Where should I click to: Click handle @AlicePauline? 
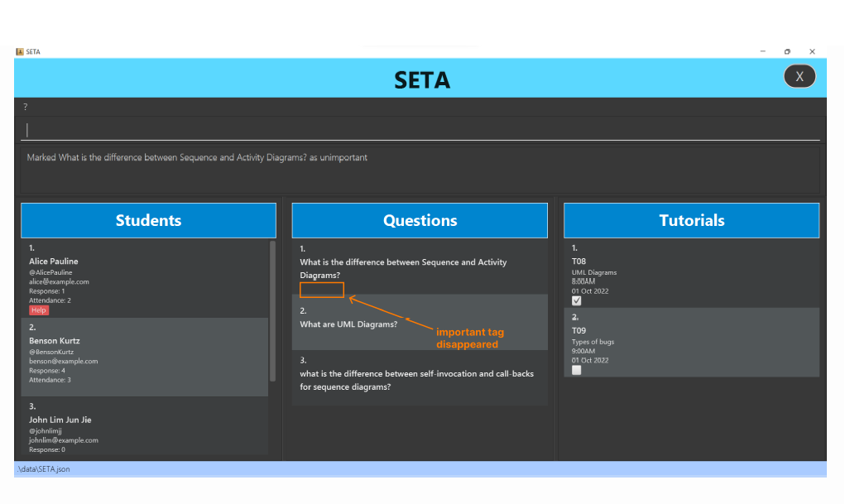pos(50,272)
